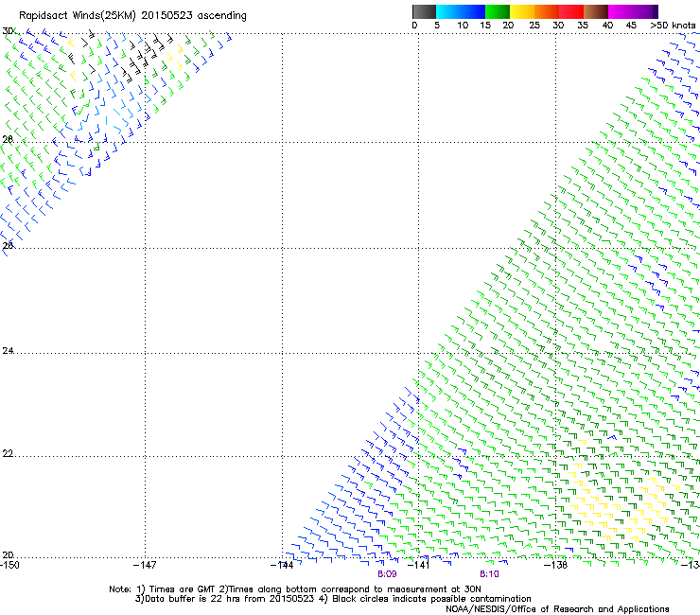Click the '45' label under the color scale
The height and width of the screenshot is (615, 700).
pyautogui.click(x=631, y=26)
